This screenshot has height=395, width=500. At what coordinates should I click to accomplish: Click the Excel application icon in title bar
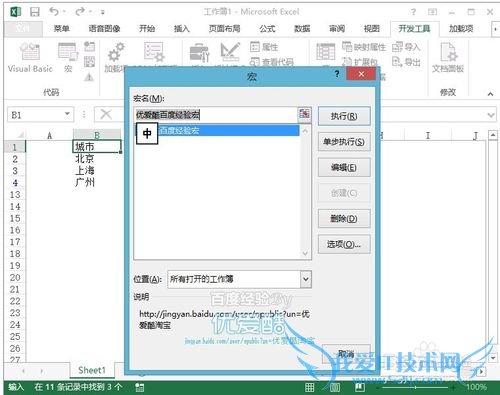15,12
